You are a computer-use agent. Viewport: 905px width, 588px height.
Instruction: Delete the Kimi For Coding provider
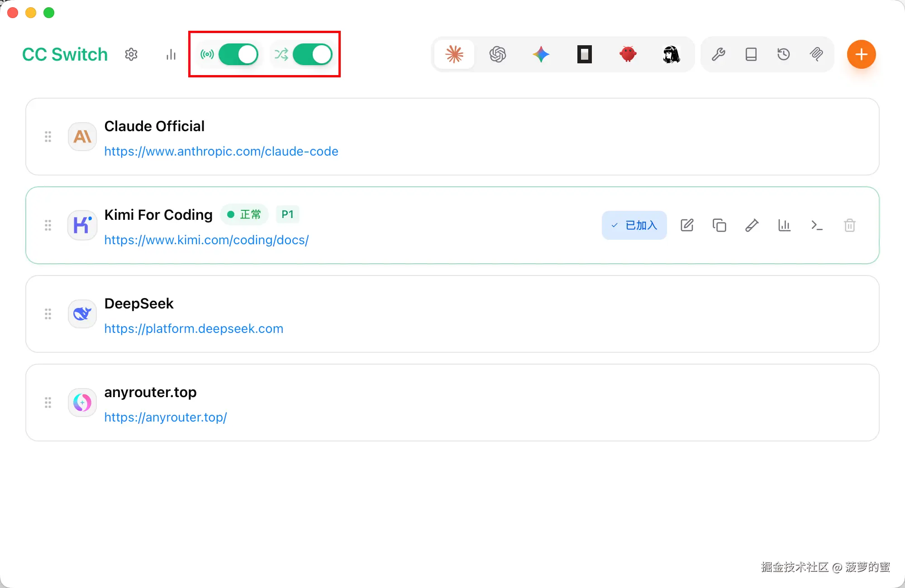[849, 225]
